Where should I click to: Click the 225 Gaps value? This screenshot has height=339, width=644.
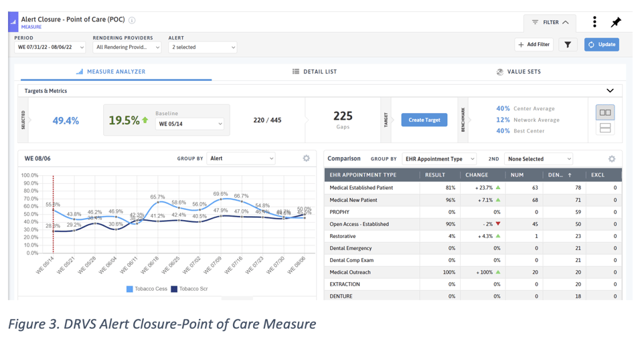pos(343,116)
